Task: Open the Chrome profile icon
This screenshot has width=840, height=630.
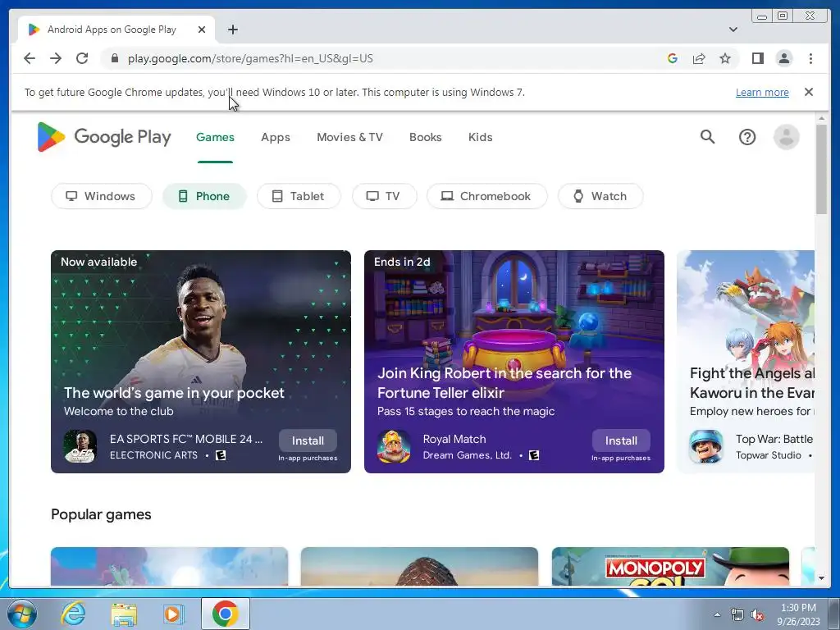Action: [783, 58]
